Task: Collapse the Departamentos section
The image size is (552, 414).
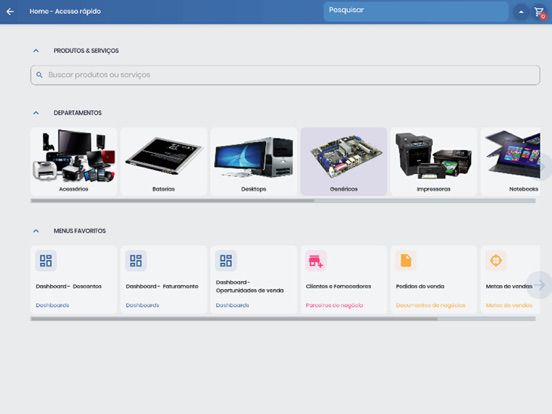Action: (x=36, y=113)
